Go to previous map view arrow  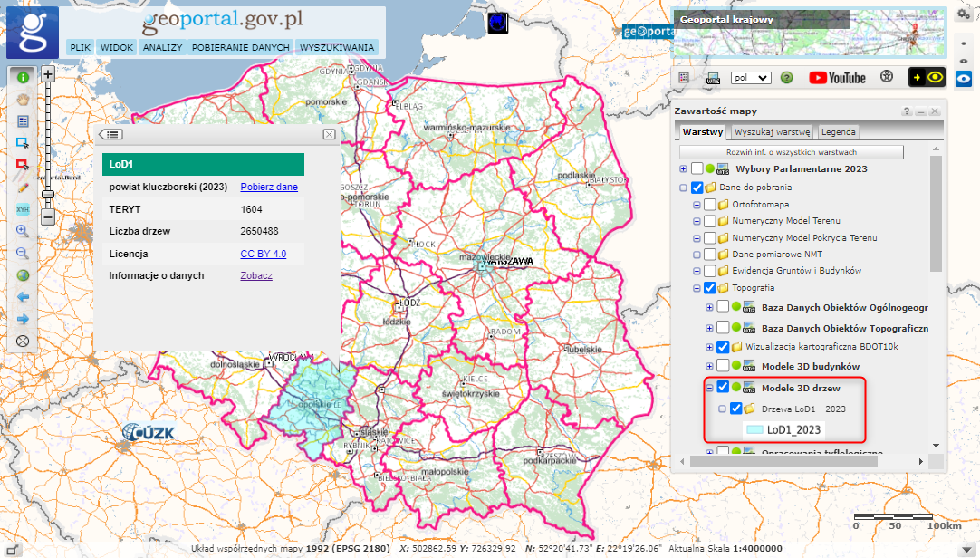coord(23,297)
